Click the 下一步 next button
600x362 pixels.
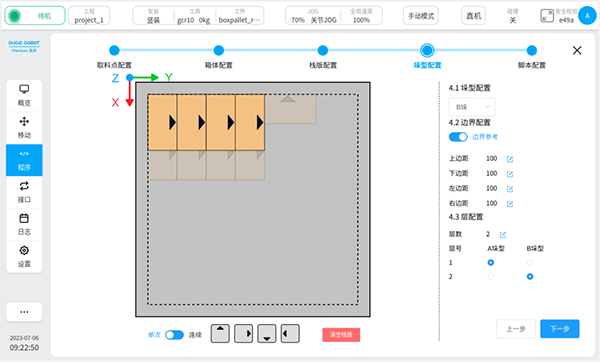pyautogui.click(x=559, y=329)
